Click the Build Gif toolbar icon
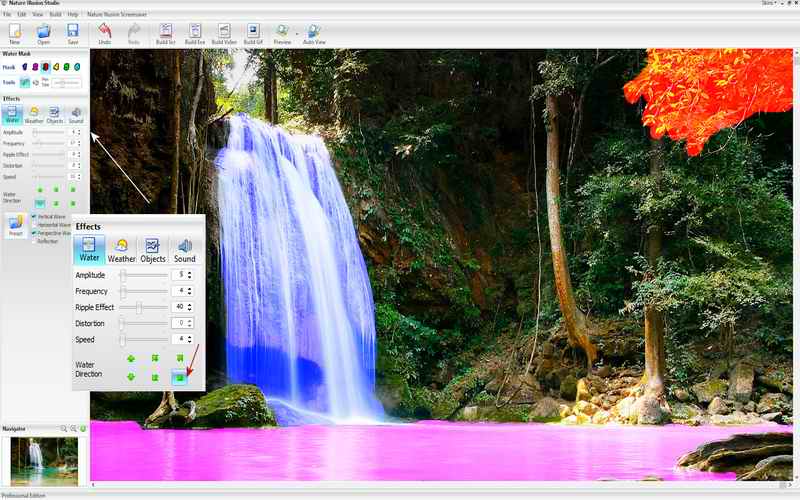The height and width of the screenshot is (500, 800). pyautogui.click(x=253, y=34)
